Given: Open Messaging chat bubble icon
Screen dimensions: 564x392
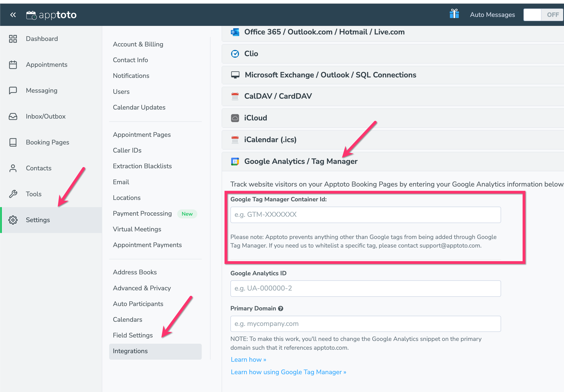Looking at the screenshot, I should 13,90.
